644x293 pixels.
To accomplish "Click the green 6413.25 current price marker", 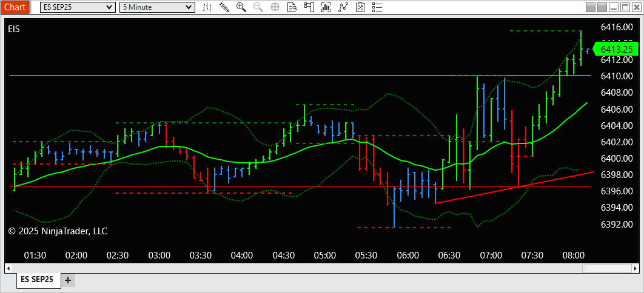I will 615,49.
